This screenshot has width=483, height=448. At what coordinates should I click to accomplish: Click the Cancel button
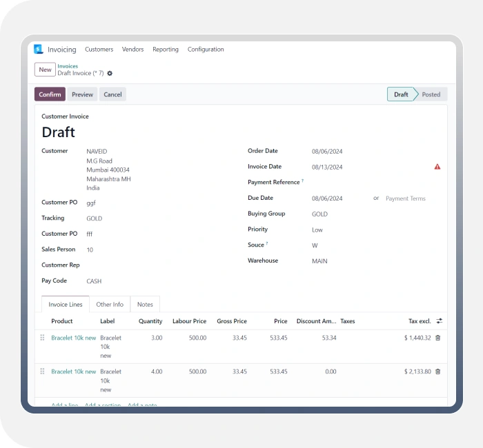coord(112,94)
